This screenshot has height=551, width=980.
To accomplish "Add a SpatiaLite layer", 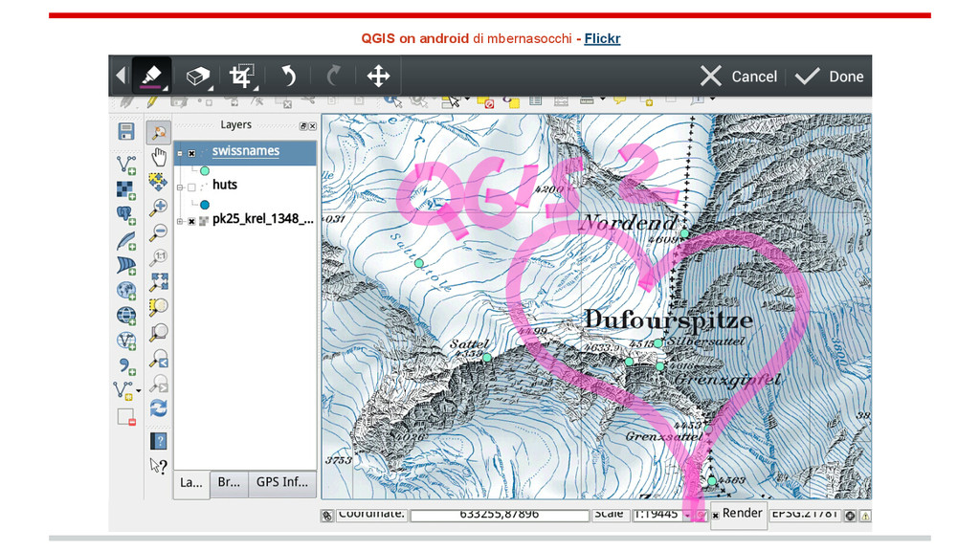I will click(x=126, y=240).
